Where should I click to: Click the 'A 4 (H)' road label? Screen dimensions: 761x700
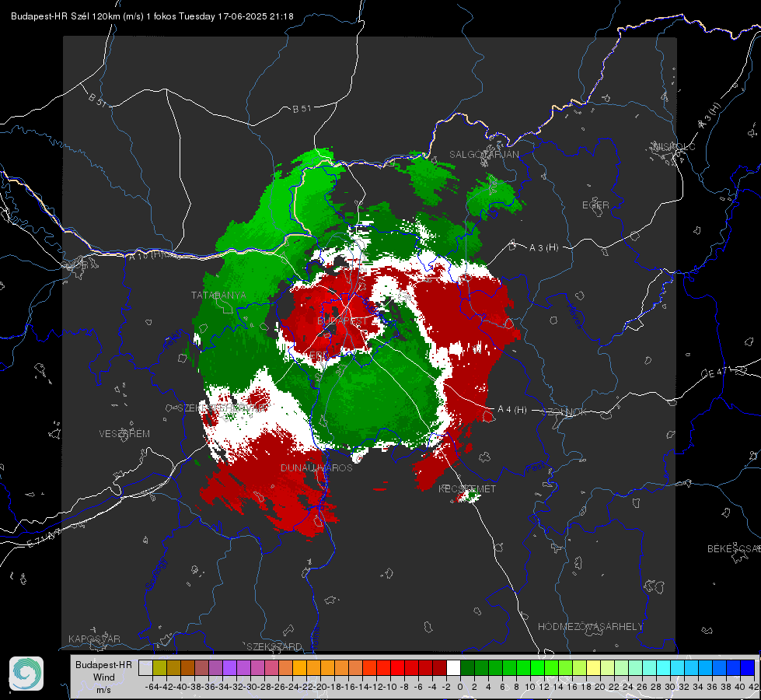tap(512, 410)
